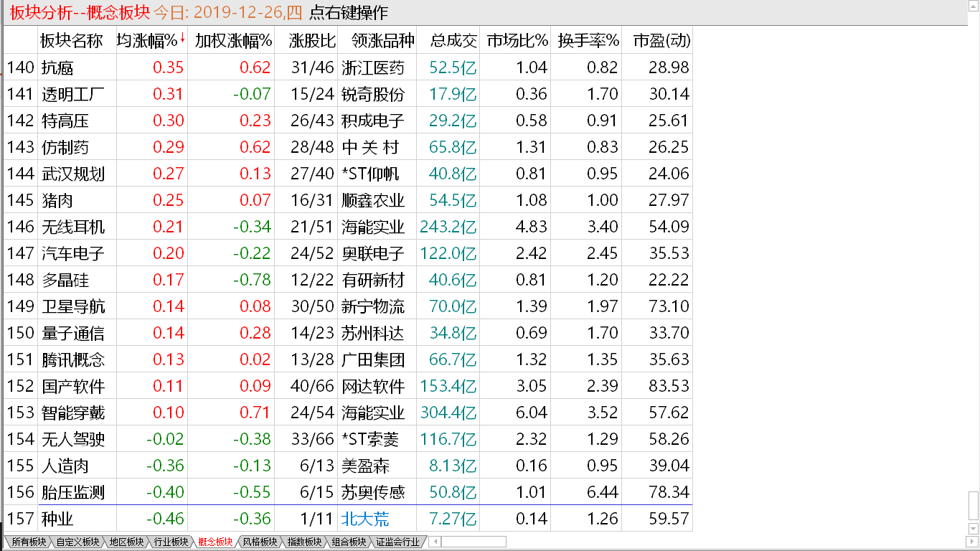Select the 国产软件 sector name

(73, 386)
